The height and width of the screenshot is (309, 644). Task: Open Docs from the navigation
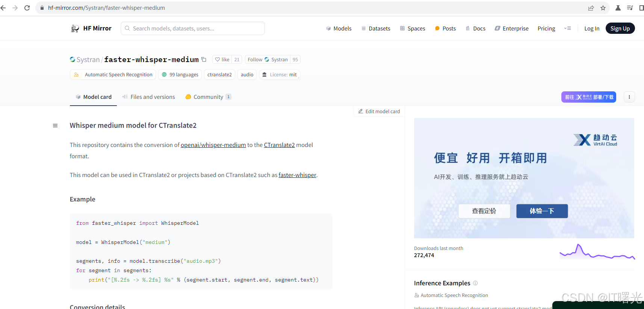pos(475,29)
